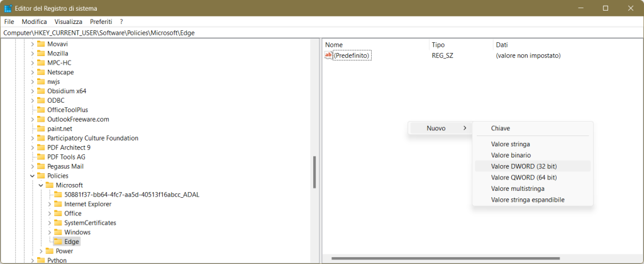
Task: Click the Policies folder icon
Action: click(41, 176)
